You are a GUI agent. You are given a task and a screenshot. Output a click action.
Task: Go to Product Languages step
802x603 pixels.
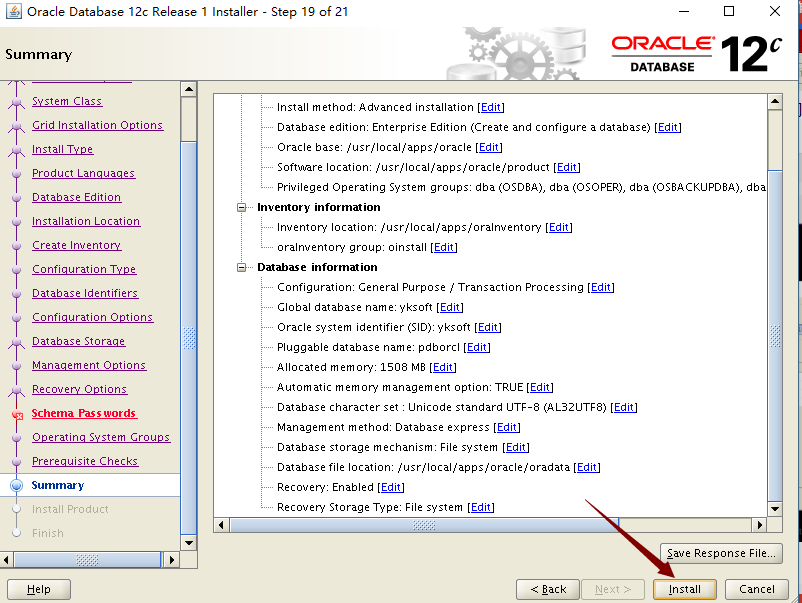(x=83, y=173)
